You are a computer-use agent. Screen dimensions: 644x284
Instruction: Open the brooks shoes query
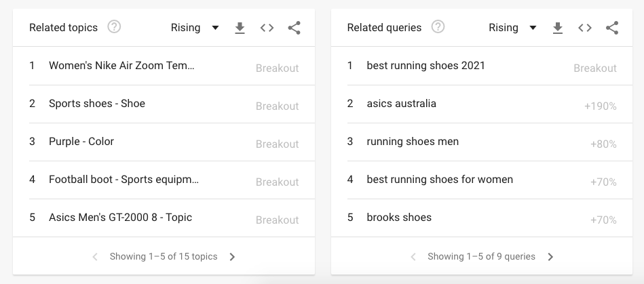(399, 218)
